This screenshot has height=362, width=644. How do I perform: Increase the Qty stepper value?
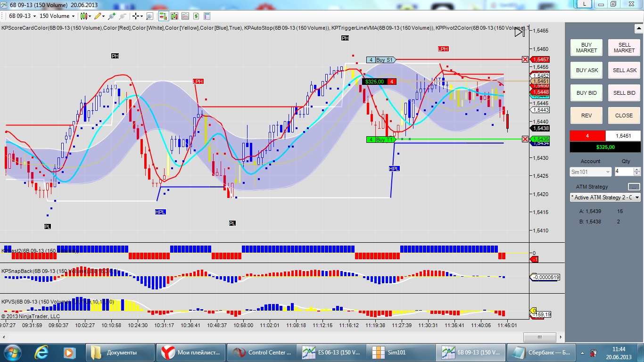(637, 170)
